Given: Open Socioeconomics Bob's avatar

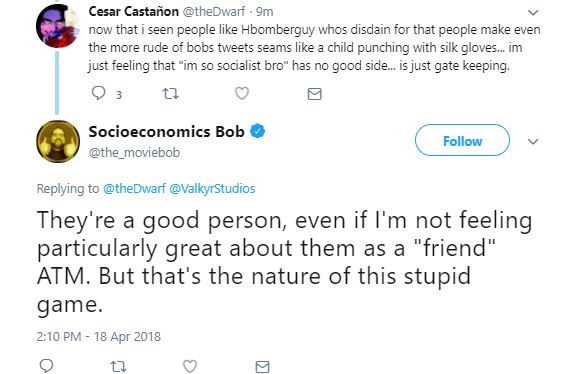Looking at the screenshot, I should click(58, 141).
